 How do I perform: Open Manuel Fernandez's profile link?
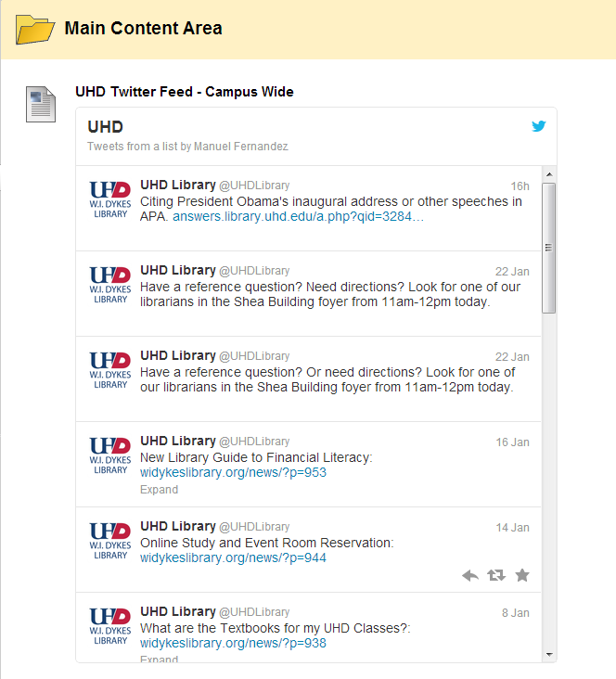click(241, 147)
